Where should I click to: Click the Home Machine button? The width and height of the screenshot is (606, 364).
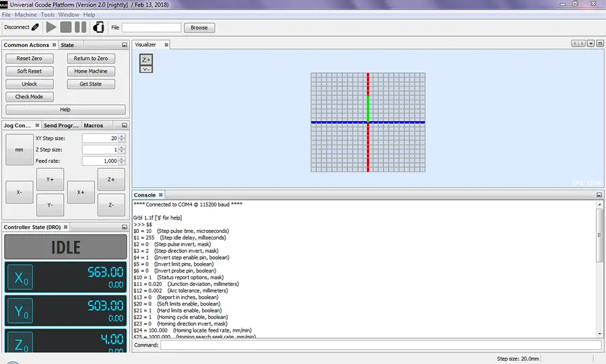[x=91, y=71]
